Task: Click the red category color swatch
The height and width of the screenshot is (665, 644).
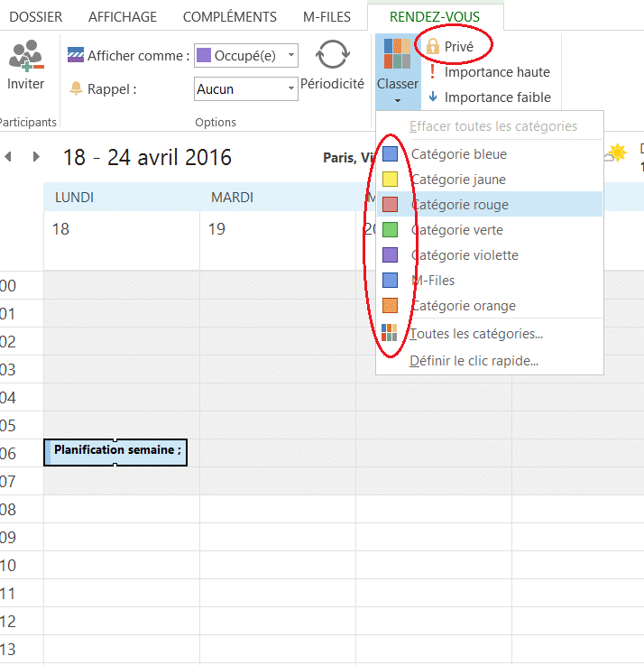Action: pos(390,205)
